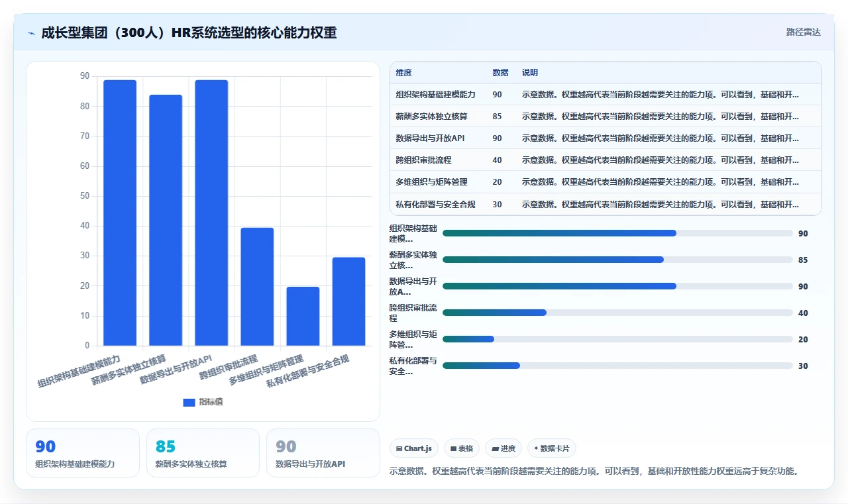Click value 40 in 跨组织审批流程 table row
Image resolution: width=848 pixels, height=504 pixels.
point(497,160)
